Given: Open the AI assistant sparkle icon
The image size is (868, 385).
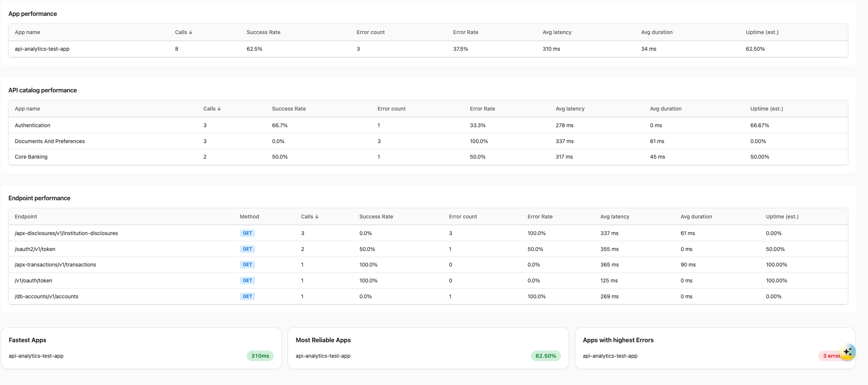Looking at the screenshot, I should point(848,352).
